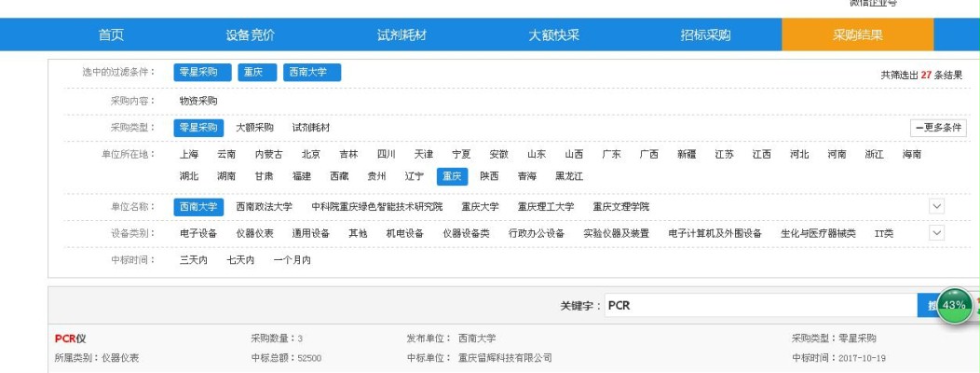Go to the 招标采购 navigation tab
This screenshot has width=980, height=373.
[705, 35]
